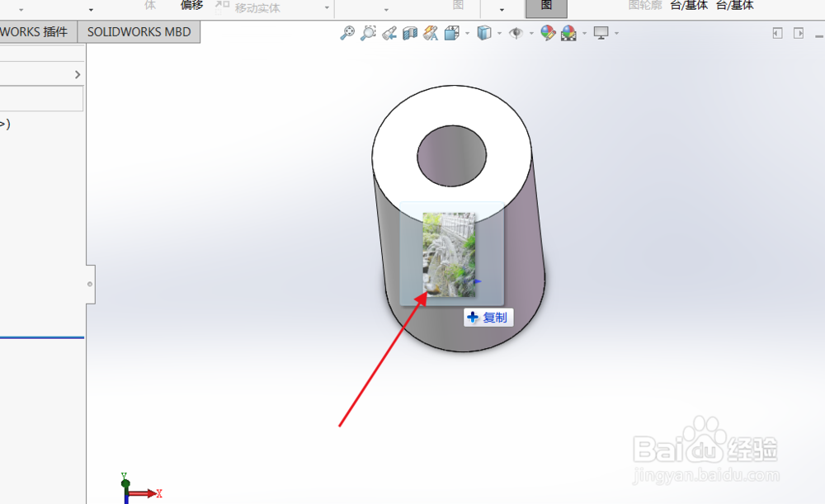The image size is (825, 504).
Task: Click the collapse-left panel icon at top right
Action: click(778, 33)
